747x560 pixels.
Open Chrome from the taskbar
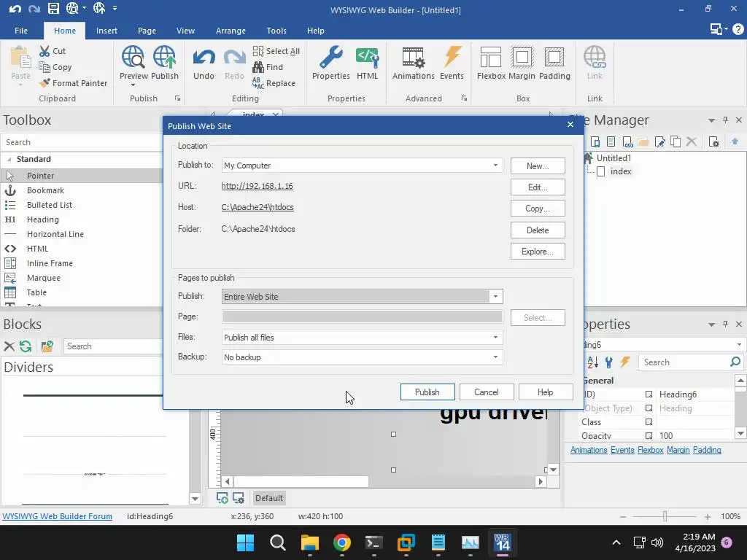click(x=342, y=542)
